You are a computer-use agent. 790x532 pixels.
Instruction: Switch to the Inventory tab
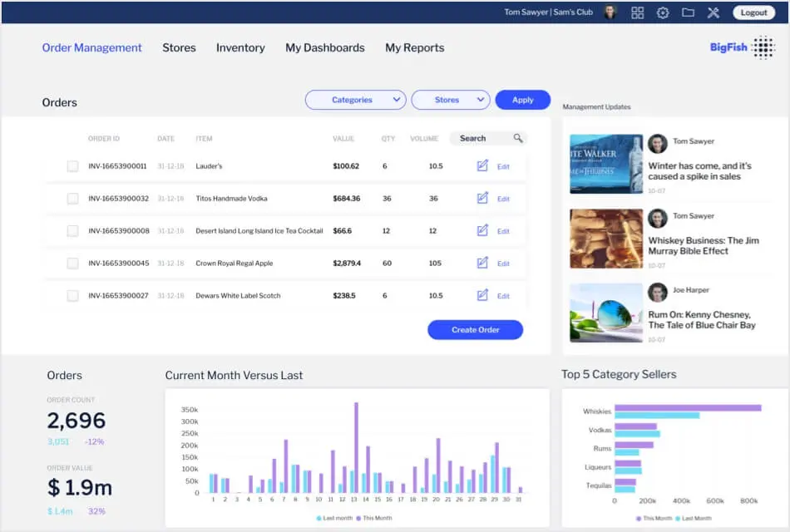click(240, 47)
